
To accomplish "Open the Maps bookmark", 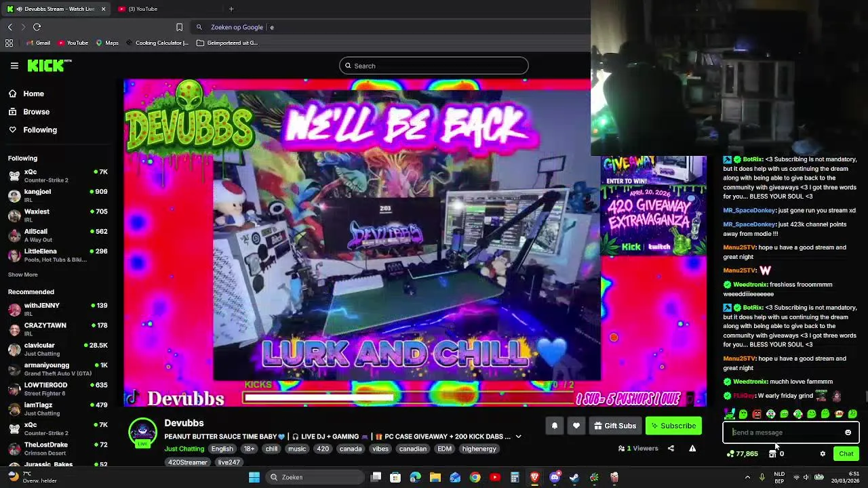I will 107,43.
